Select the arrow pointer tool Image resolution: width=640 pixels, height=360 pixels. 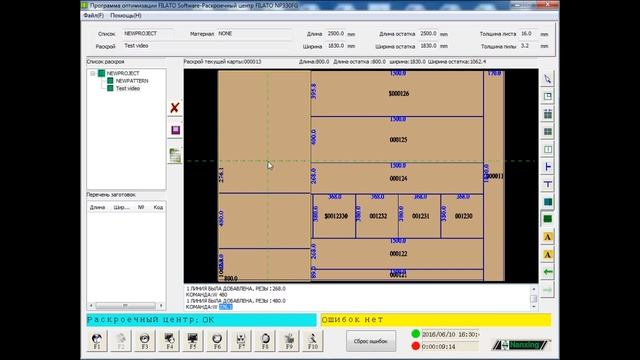[548, 79]
